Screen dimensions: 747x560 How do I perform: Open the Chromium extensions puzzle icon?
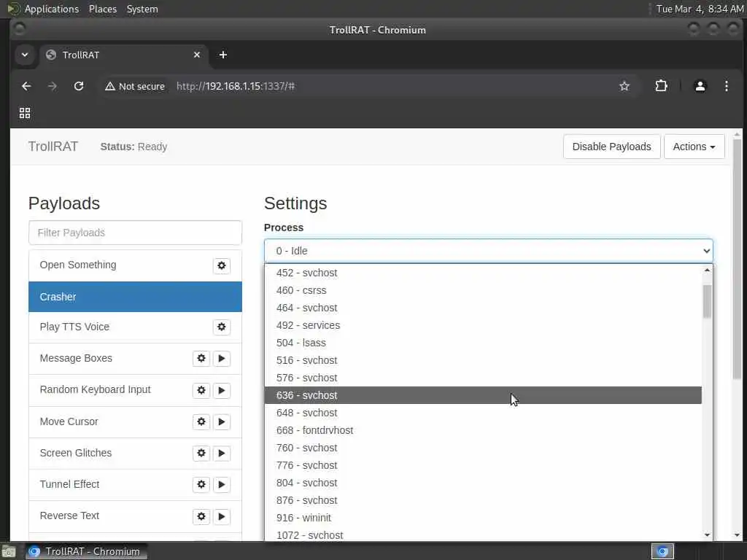(x=661, y=86)
